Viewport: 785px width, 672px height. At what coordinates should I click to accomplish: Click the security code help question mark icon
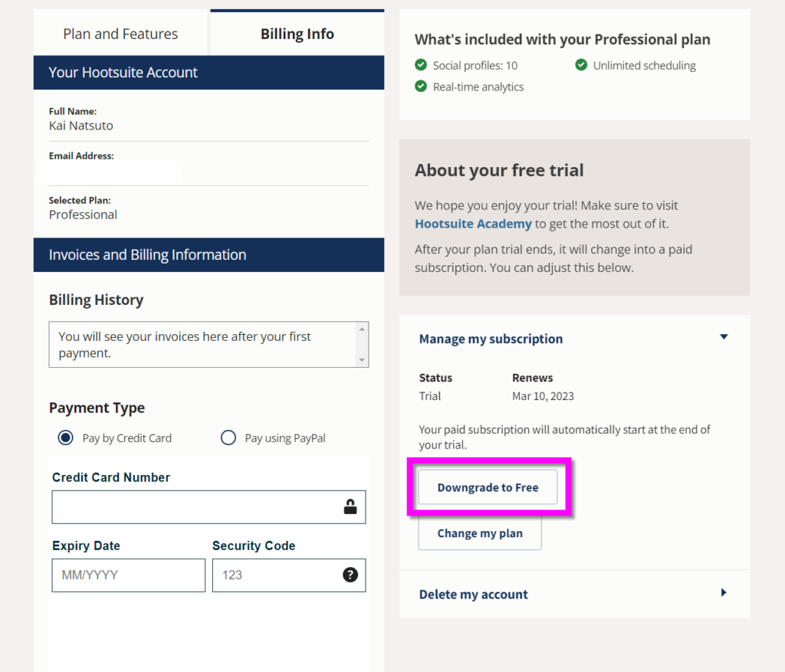[350, 575]
